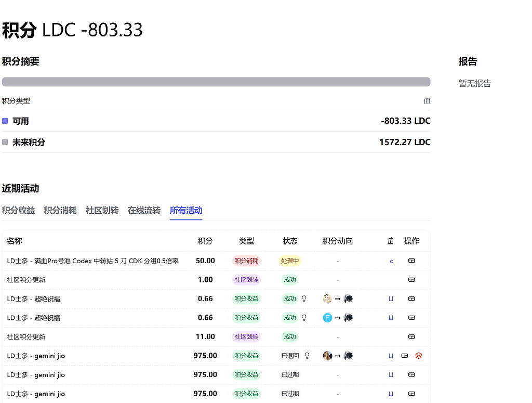
Task: Click the 处理中 status badge
Action: tap(290, 261)
